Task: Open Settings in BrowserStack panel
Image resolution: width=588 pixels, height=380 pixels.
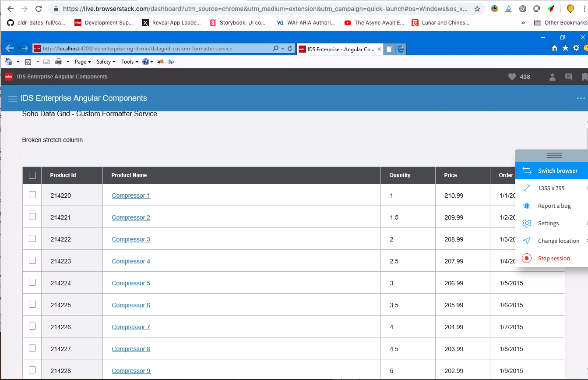Action: [x=552, y=223]
